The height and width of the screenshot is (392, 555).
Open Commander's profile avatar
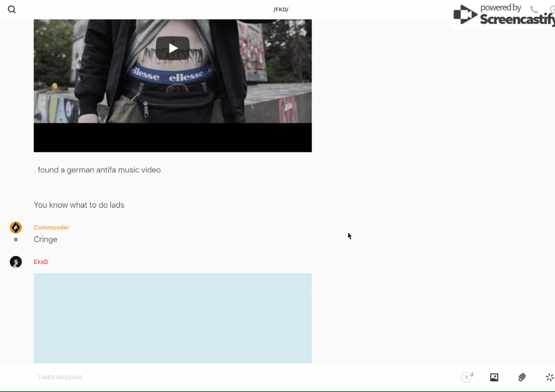click(x=16, y=227)
